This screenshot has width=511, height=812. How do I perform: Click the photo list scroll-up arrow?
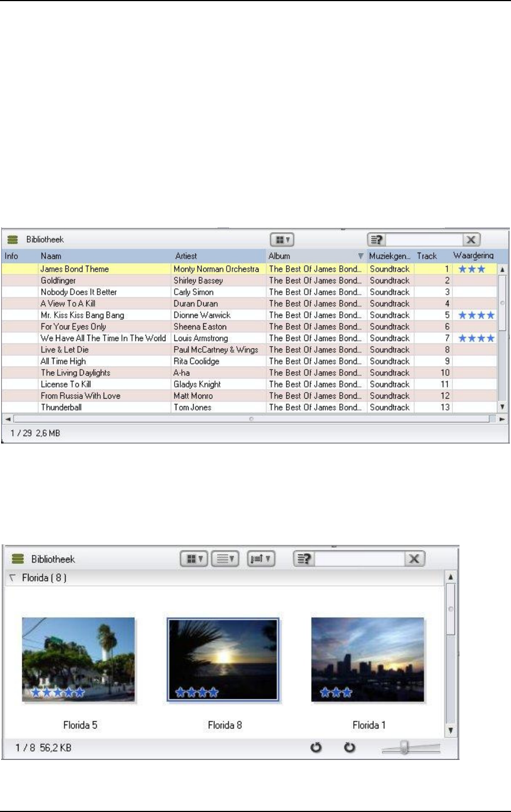(x=451, y=577)
